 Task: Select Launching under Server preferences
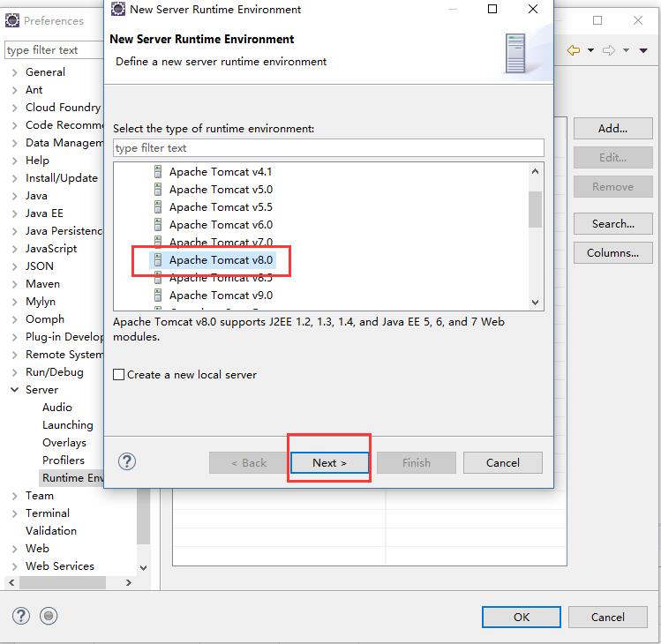pyautogui.click(x=67, y=425)
